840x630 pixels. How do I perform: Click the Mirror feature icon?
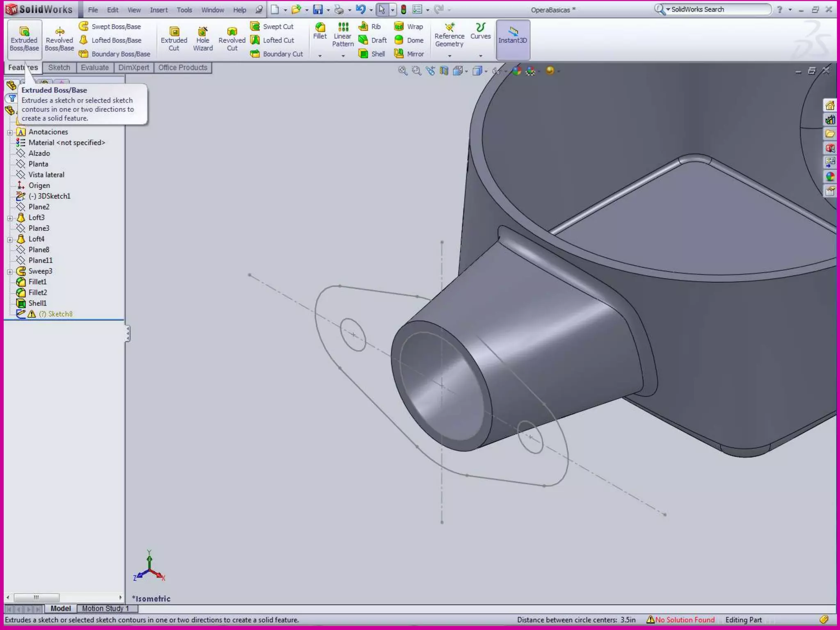click(x=399, y=54)
